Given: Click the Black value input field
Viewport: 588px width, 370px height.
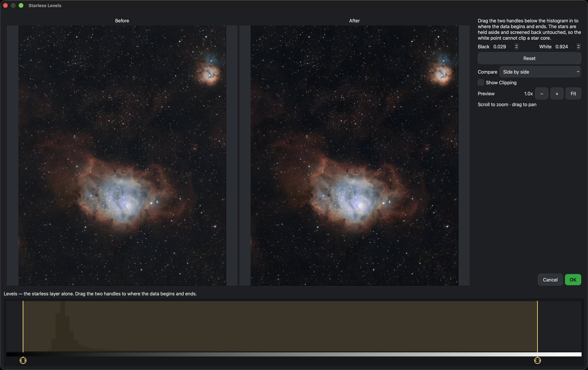Looking at the screenshot, I should (503, 47).
